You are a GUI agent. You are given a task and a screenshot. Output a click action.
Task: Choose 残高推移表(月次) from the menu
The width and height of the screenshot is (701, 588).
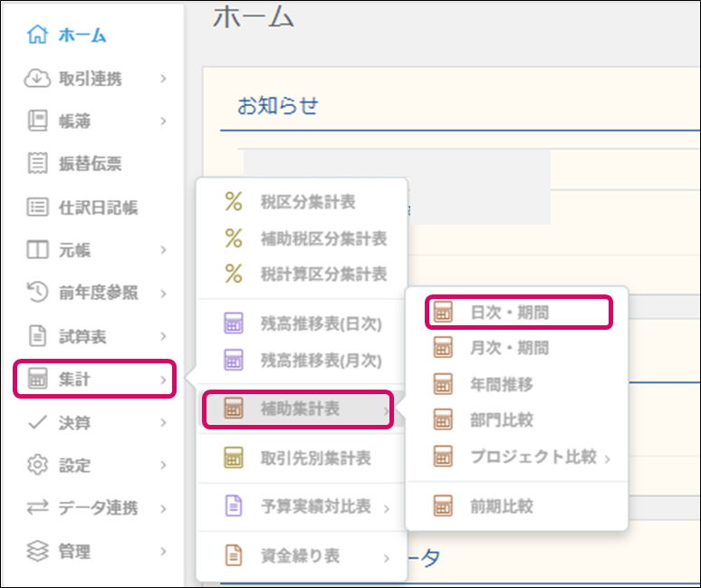(x=308, y=360)
